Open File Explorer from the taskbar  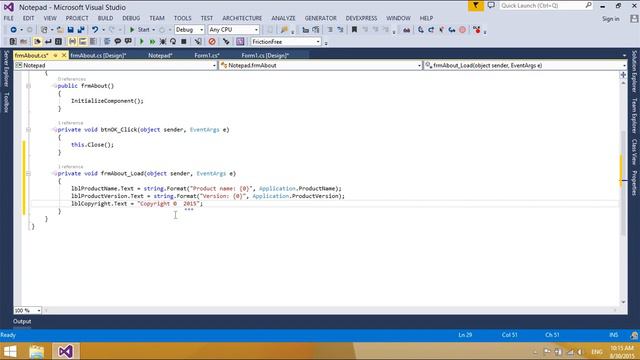click(x=37, y=351)
